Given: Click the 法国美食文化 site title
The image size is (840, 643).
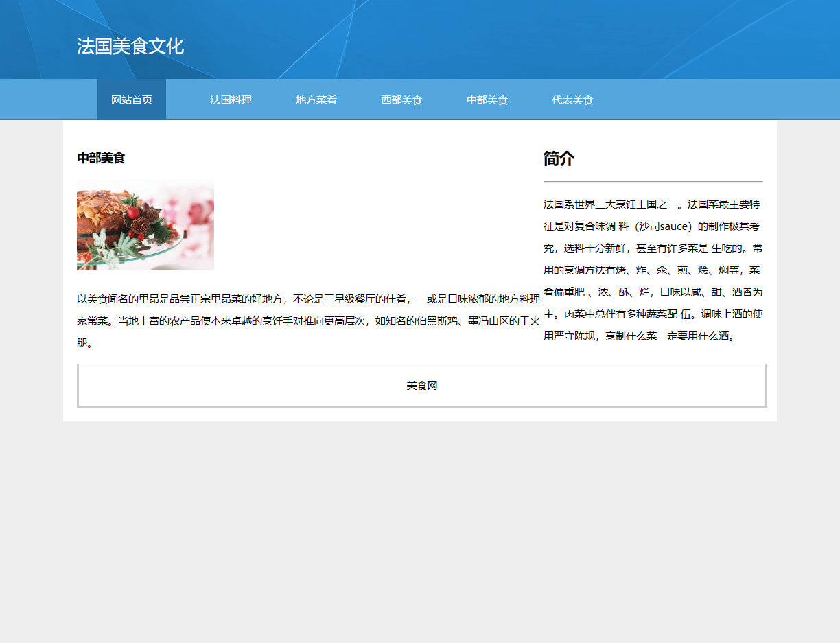Looking at the screenshot, I should point(130,47).
